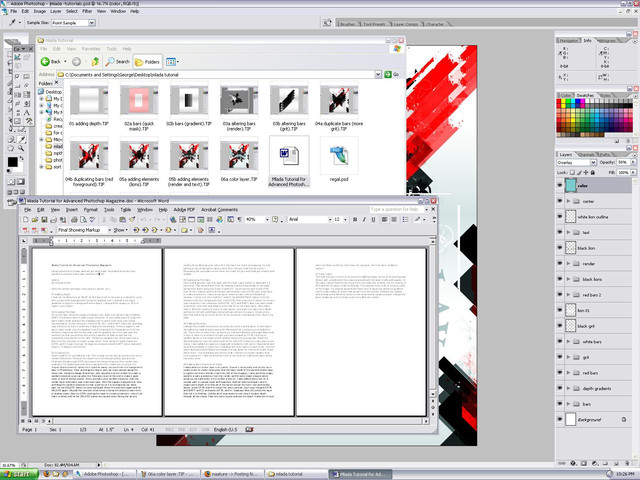Click the 06a color layer.TIF thumbnail in Explorer

(x=239, y=156)
